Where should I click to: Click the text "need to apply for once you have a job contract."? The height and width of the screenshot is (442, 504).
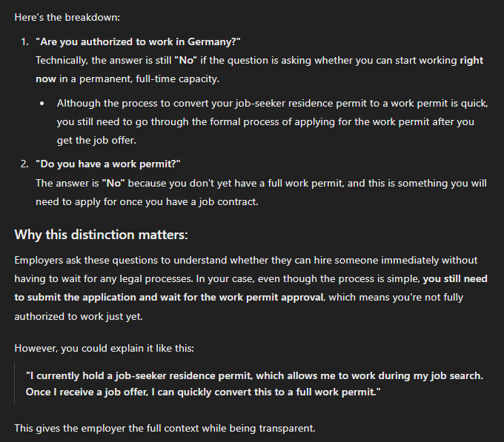pyautogui.click(x=147, y=202)
